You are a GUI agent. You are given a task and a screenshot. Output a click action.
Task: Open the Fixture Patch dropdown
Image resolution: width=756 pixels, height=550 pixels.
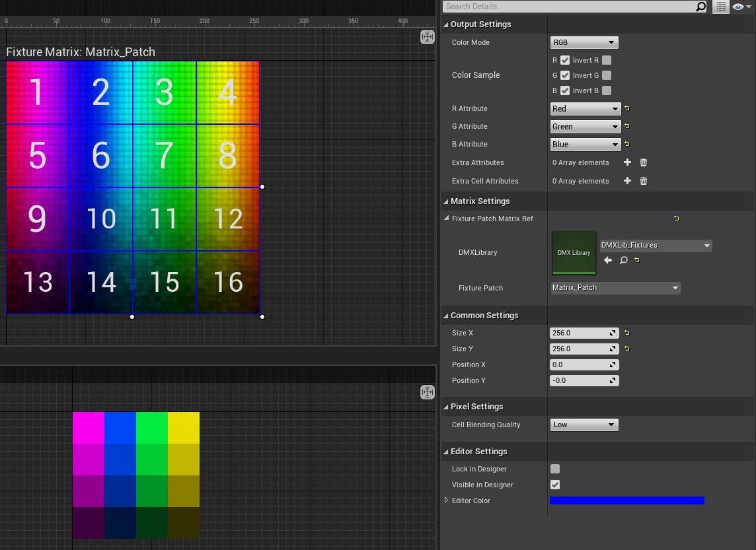[x=615, y=287]
